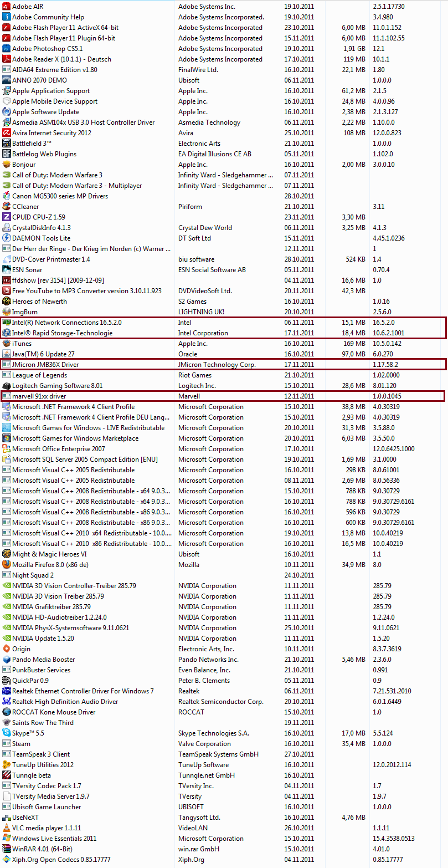This screenshot has height=868, width=448.
Task: Click the Avira Internet Security 2012 icon
Action: [7, 133]
